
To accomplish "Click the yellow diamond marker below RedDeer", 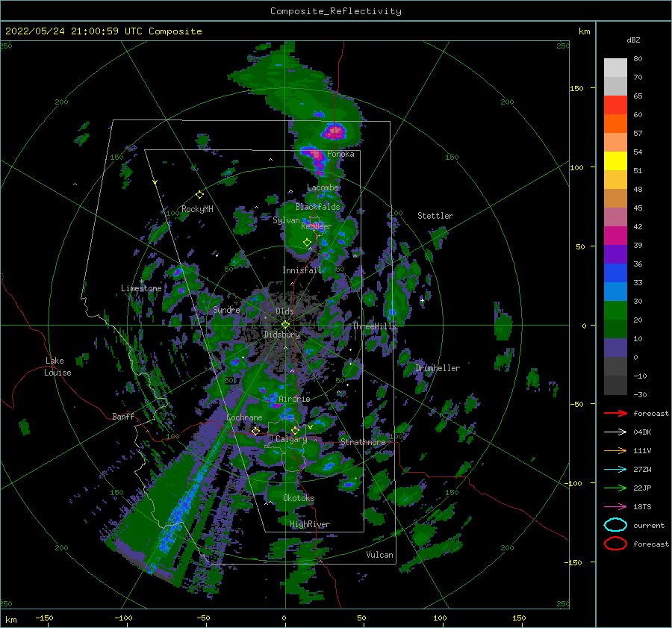I will pyautogui.click(x=308, y=242).
